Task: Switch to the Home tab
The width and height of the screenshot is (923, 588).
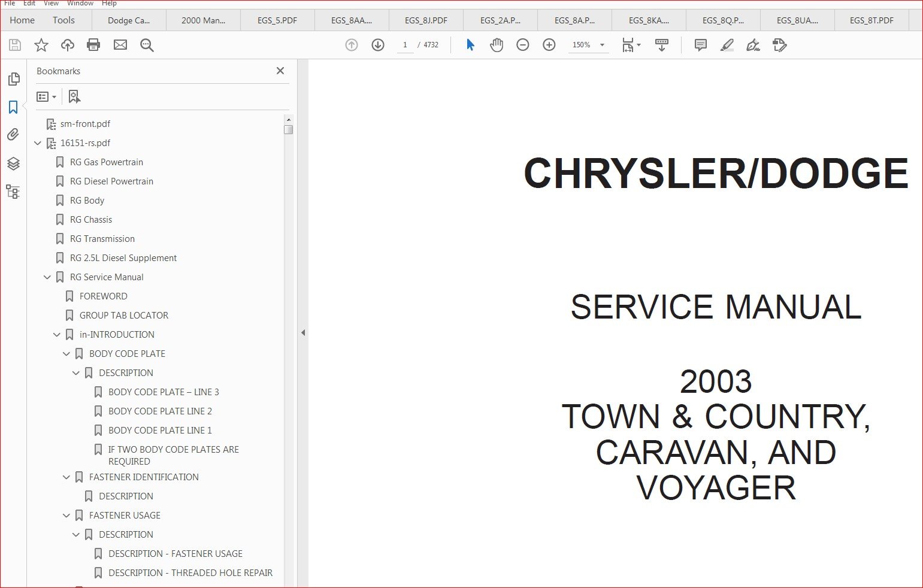Action: coord(22,20)
